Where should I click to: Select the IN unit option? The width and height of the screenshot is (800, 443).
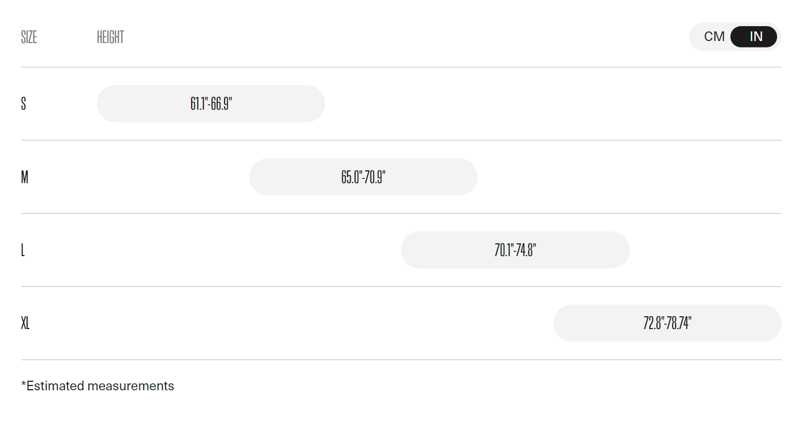click(x=756, y=37)
